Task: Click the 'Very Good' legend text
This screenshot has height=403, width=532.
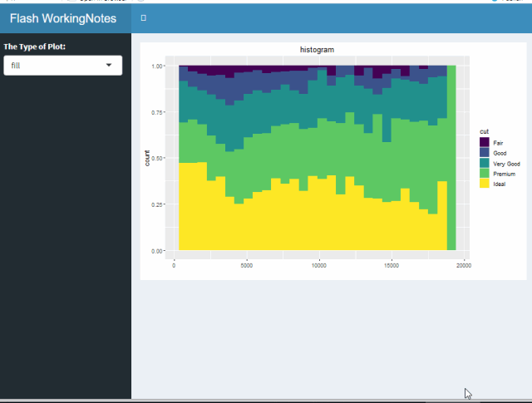Action: 506,164
